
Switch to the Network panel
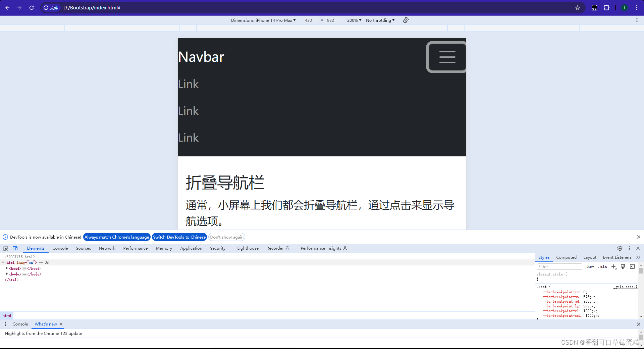[x=107, y=248]
